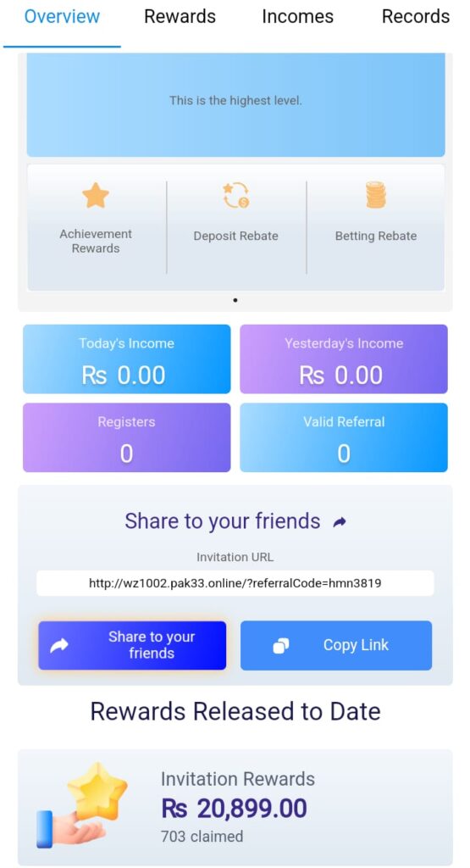Tap the highest level banner
Screen dimensions: 470x868
click(235, 105)
